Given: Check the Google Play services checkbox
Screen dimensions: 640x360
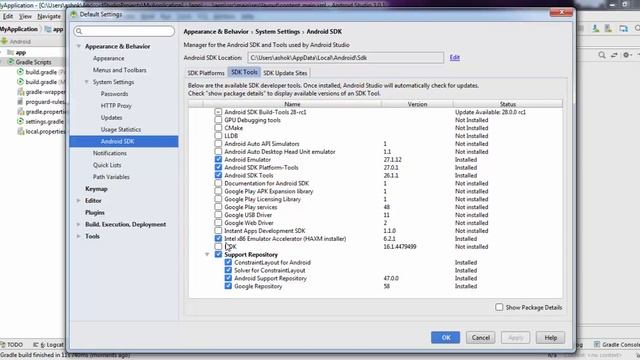Looking at the screenshot, I should pyautogui.click(x=218, y=207).
